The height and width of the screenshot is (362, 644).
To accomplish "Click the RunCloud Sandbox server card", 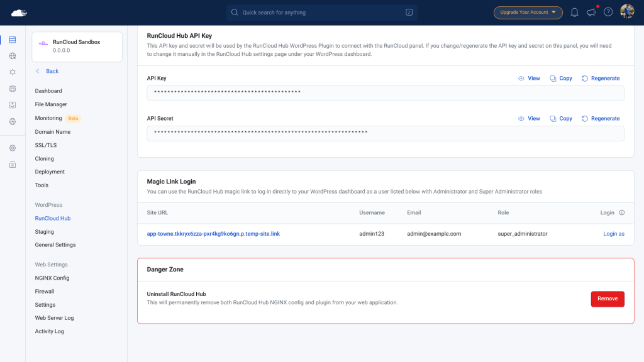I will [77, 47].
